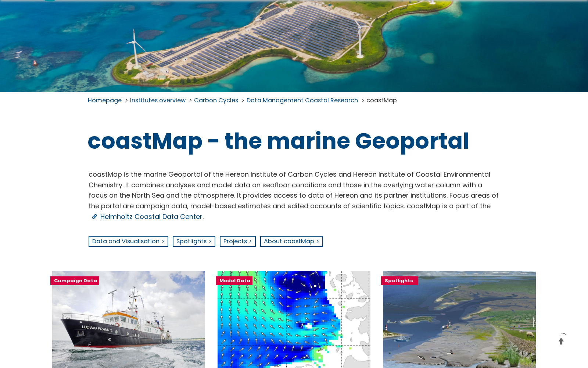Open the Spotlights coastal landscape thumbnail
Screen dimensions: 588x368
click(x=459, y=319)
